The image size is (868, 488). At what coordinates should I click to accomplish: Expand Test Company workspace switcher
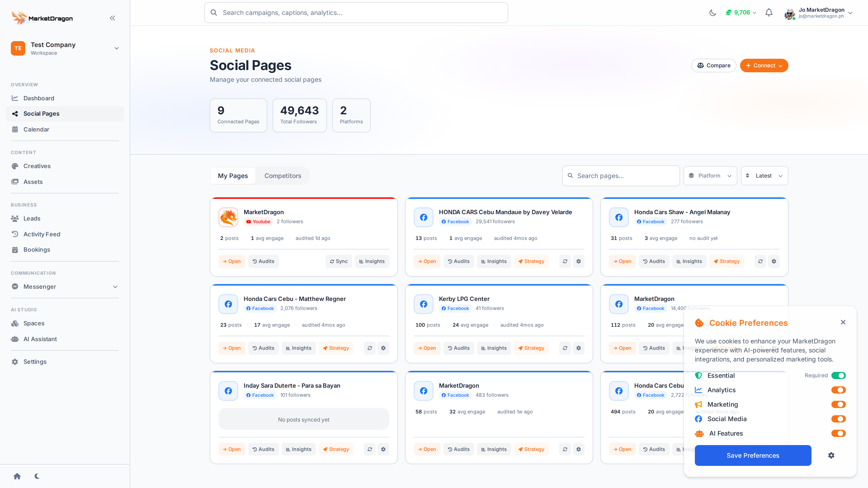pyautogui.click(x=65, y=48)
